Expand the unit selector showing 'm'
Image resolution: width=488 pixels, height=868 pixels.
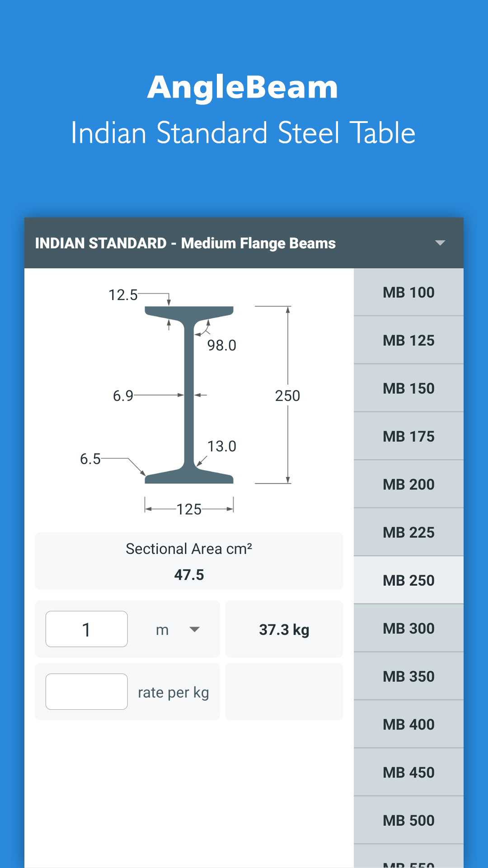point(194,629)
